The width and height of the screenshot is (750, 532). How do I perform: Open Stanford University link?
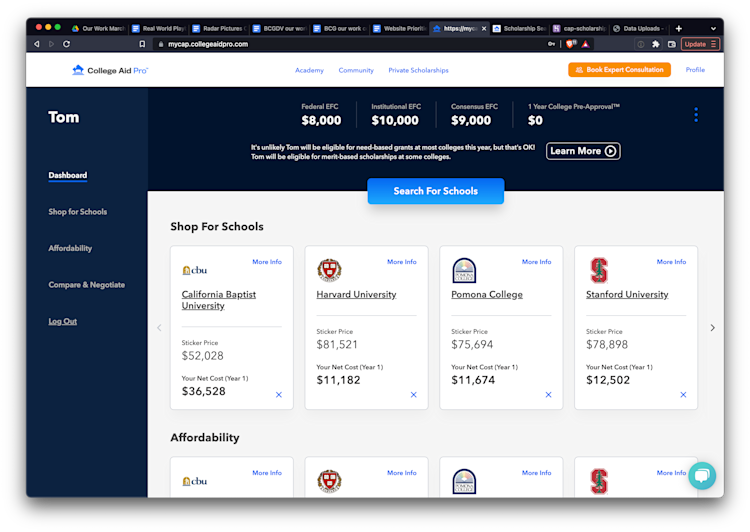coord(627,295)
